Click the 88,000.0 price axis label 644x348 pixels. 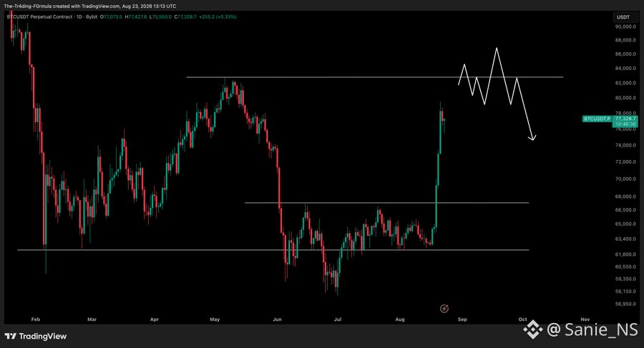pyautogui.click(x=625, y=40)
